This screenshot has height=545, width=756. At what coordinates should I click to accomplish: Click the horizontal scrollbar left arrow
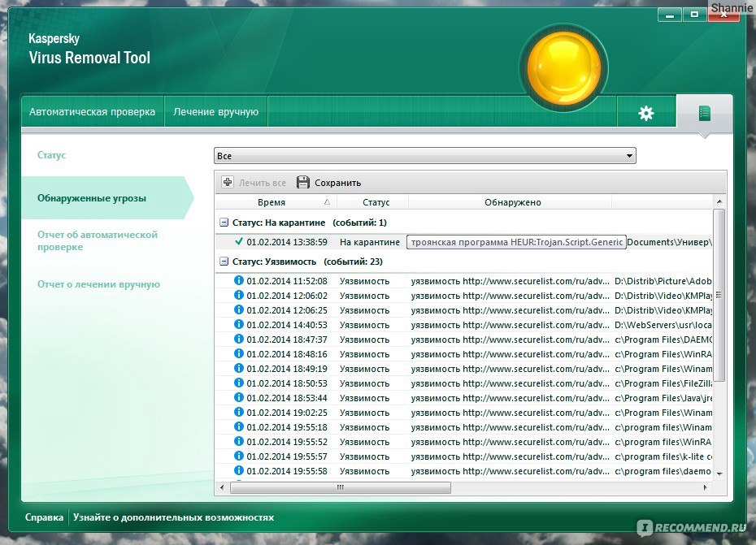(222, 487)
